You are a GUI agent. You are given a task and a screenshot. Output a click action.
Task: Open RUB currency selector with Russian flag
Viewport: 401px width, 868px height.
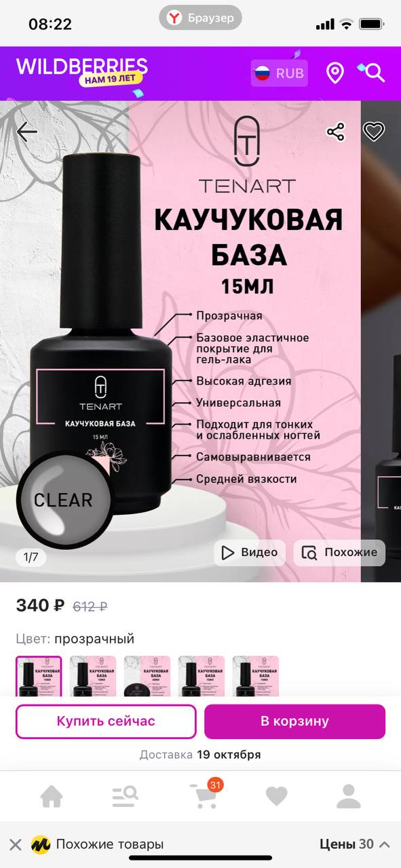tap(280, 73)
